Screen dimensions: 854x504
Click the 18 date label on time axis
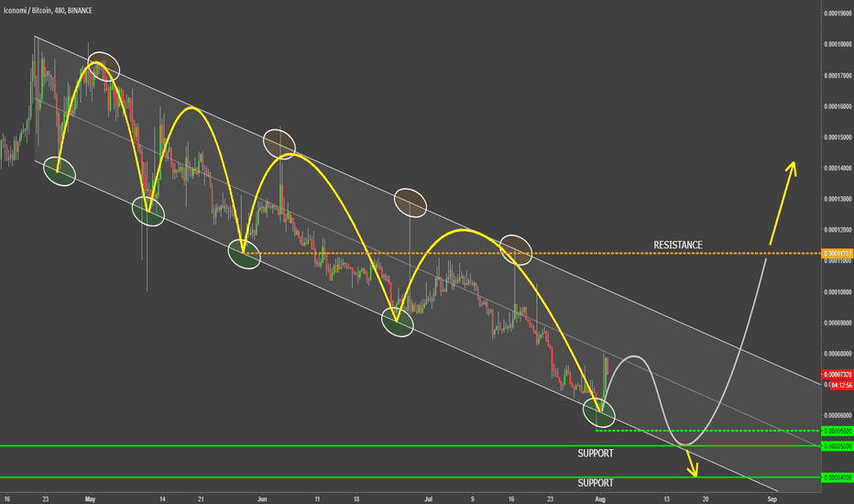tap(356, 499)
